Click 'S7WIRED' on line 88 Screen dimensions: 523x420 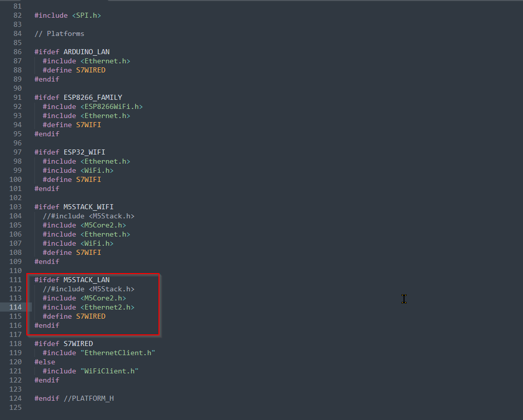tap(91, 70)
